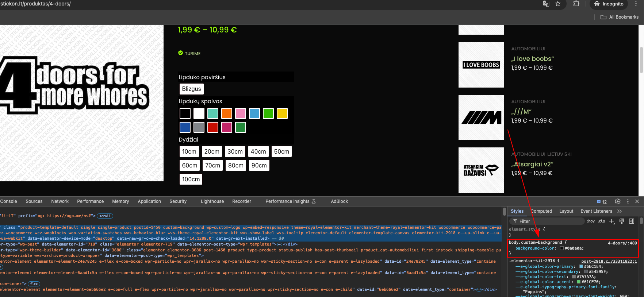Switch to the Computed styles tab
This screenshot has height=297, width=644.
pos(541,211)
